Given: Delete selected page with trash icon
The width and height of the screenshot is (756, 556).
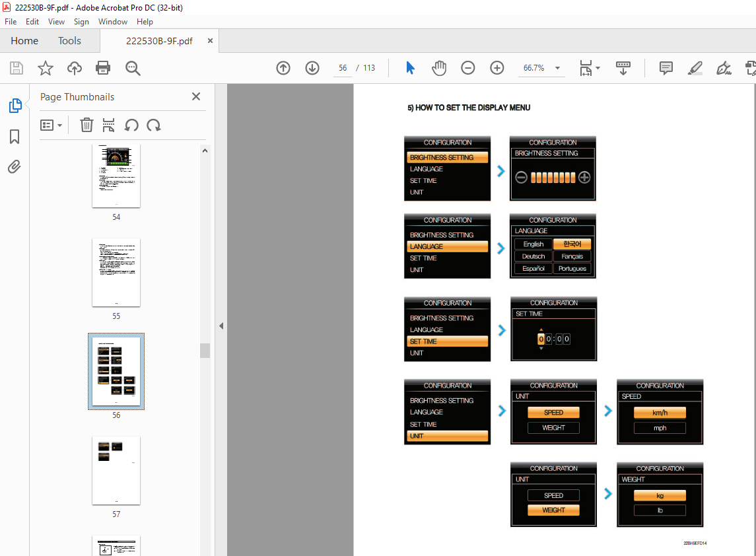Looking at the screenshot, I should [86, 125].
